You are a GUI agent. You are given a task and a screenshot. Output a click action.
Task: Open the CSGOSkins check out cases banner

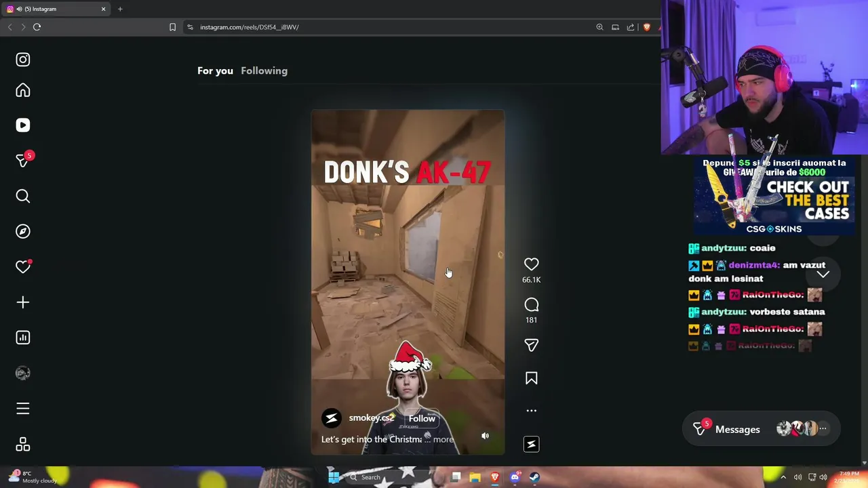coord(773,197)
